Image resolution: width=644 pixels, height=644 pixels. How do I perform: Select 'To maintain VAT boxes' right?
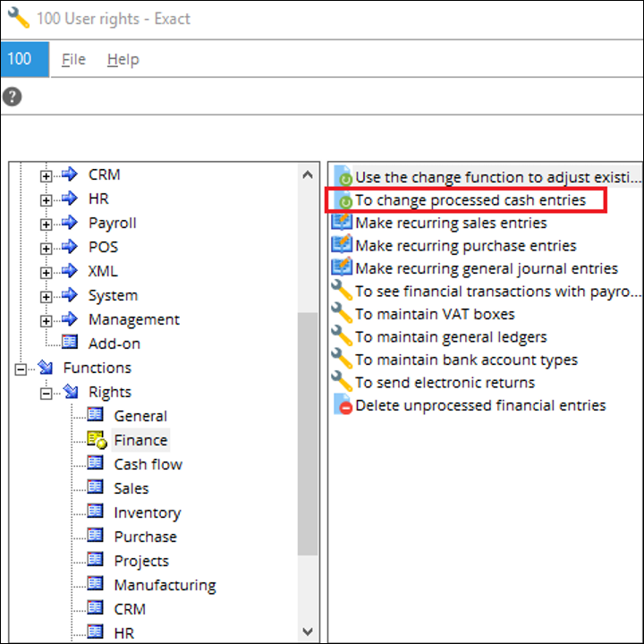435,314
